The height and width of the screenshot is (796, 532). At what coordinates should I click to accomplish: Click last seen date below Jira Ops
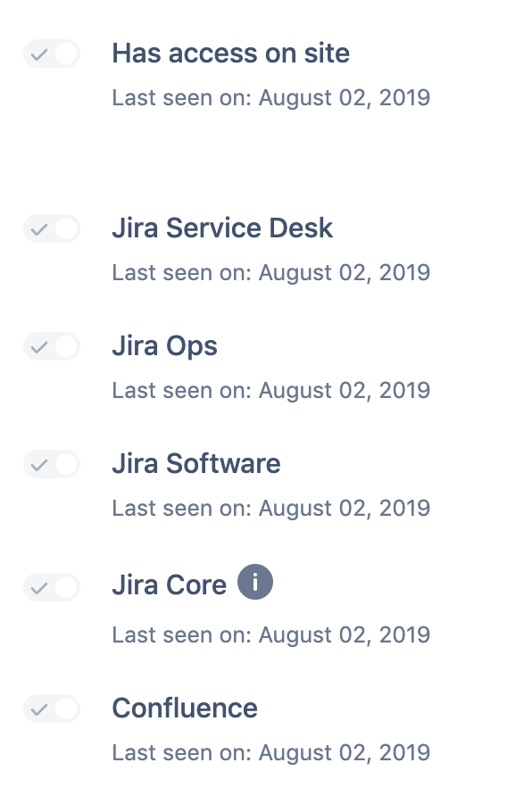pos(270,390)
